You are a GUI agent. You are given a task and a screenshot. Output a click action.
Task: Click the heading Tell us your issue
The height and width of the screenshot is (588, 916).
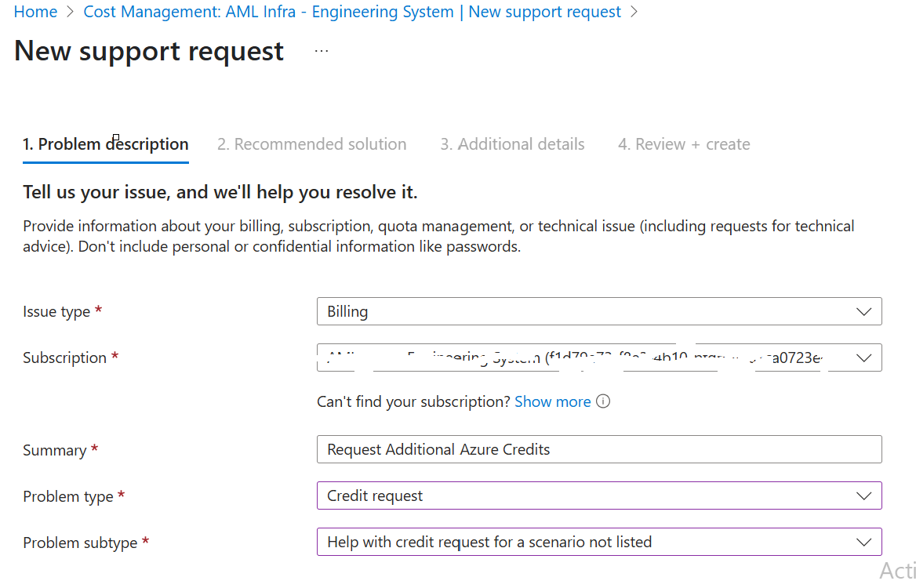[220, 192]
